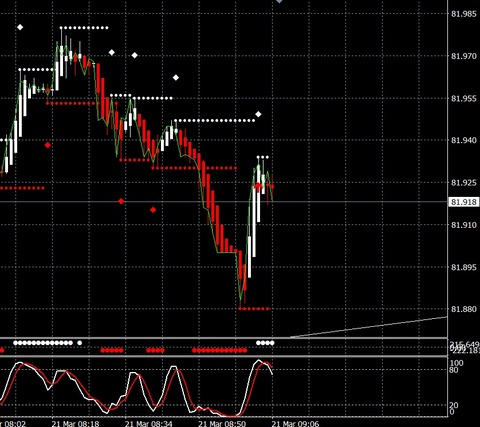Select the long red dotted level near 81.930
This screenshot has width=480, height=427.
click(194, 168)
